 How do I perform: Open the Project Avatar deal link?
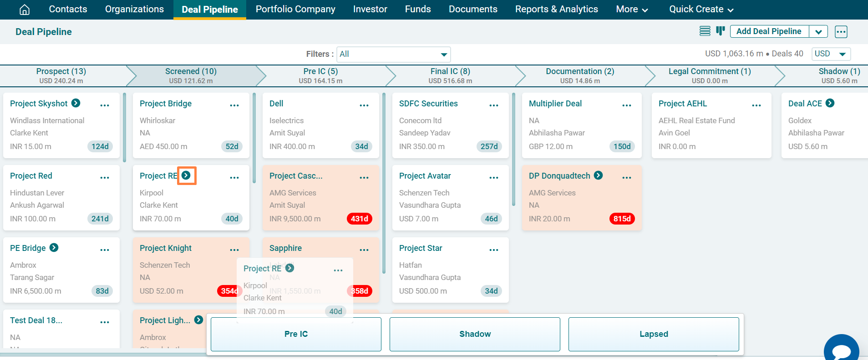point(425,176)
